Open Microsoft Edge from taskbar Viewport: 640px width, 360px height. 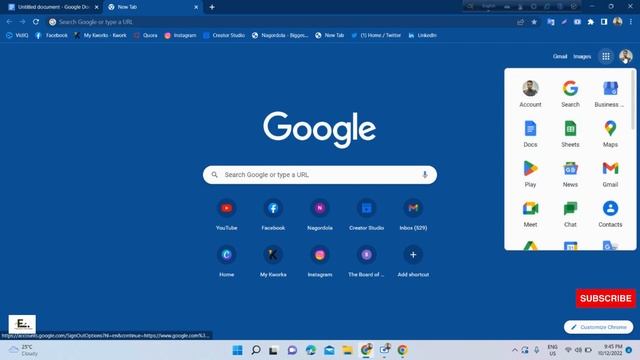(x=311, y=350)
